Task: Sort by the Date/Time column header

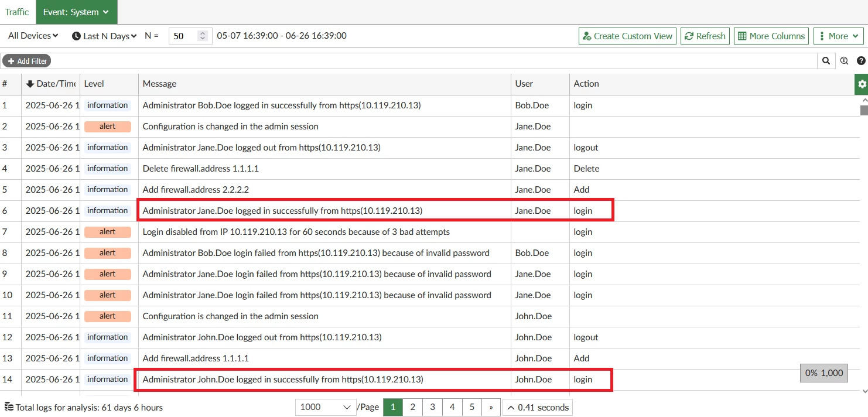Action: click(x=51, y=84)
